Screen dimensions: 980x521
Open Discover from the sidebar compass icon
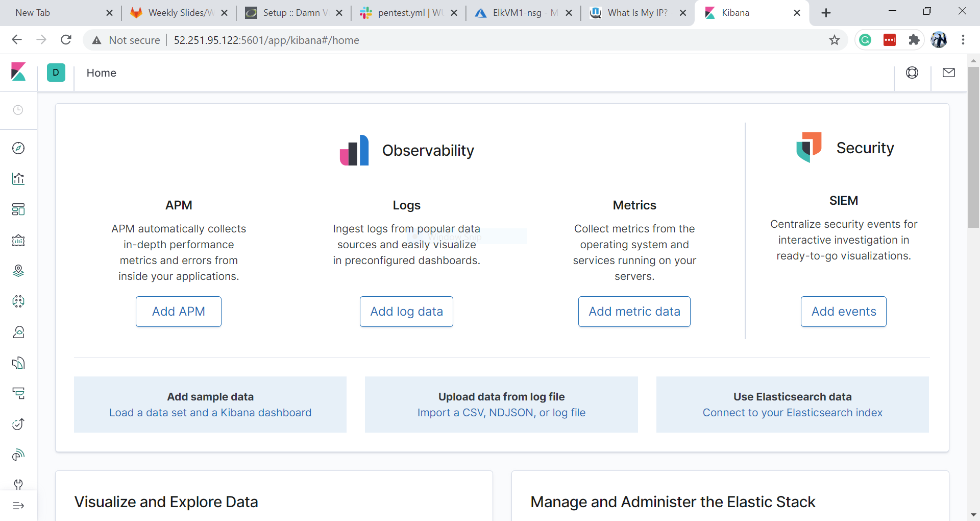coord(18,148)
